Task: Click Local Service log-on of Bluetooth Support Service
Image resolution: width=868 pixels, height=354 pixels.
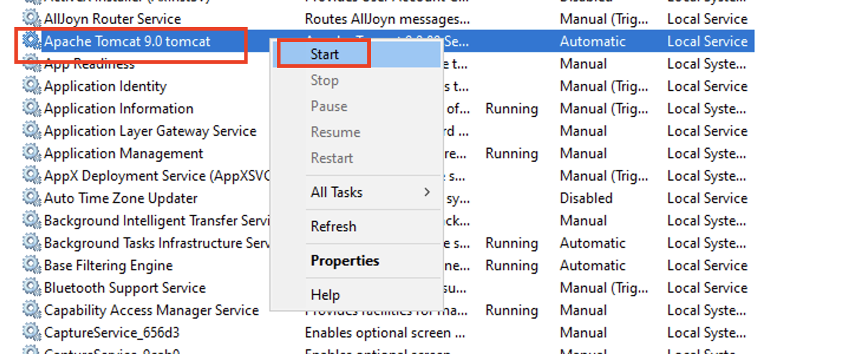Action: coord(707,288)
